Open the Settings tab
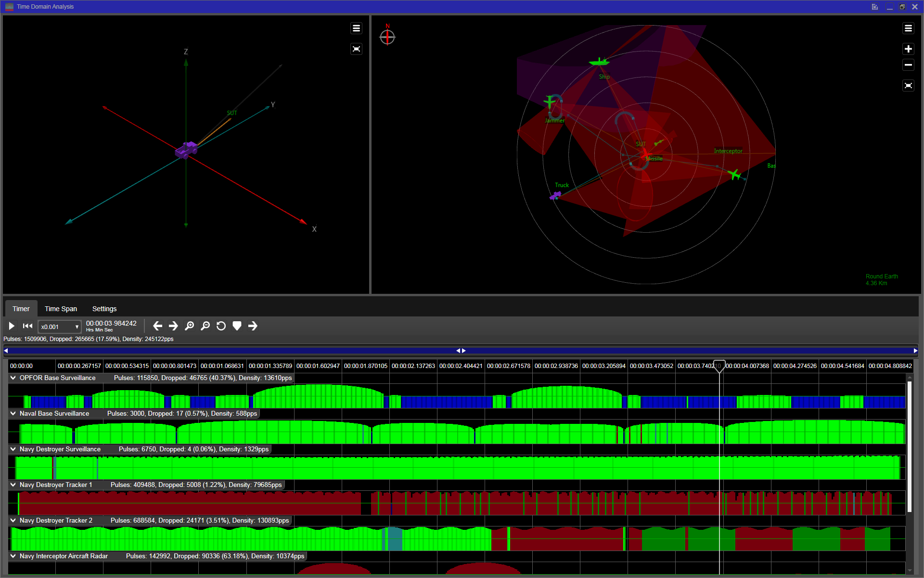Viewport: 924px width, 578px height. click(104, 309)
